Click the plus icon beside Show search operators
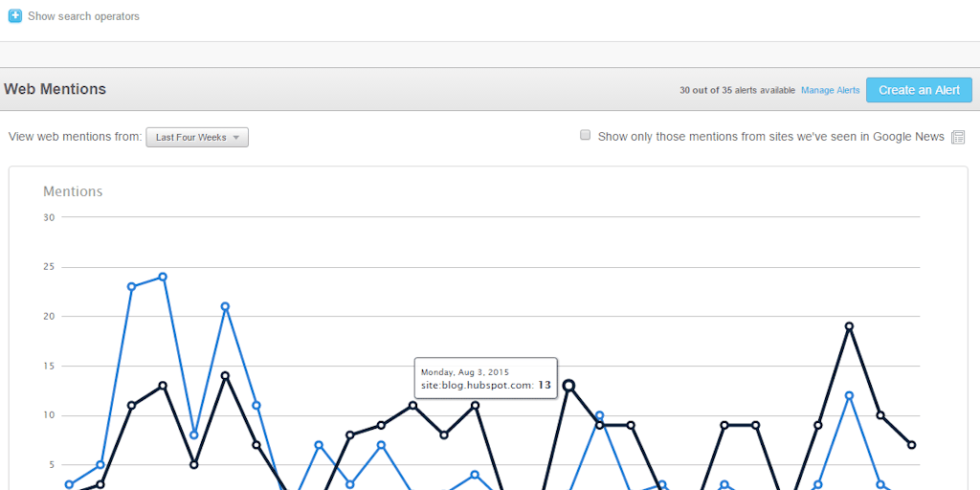The width and height of the screenshot is (980, 490). pos(15,16)
